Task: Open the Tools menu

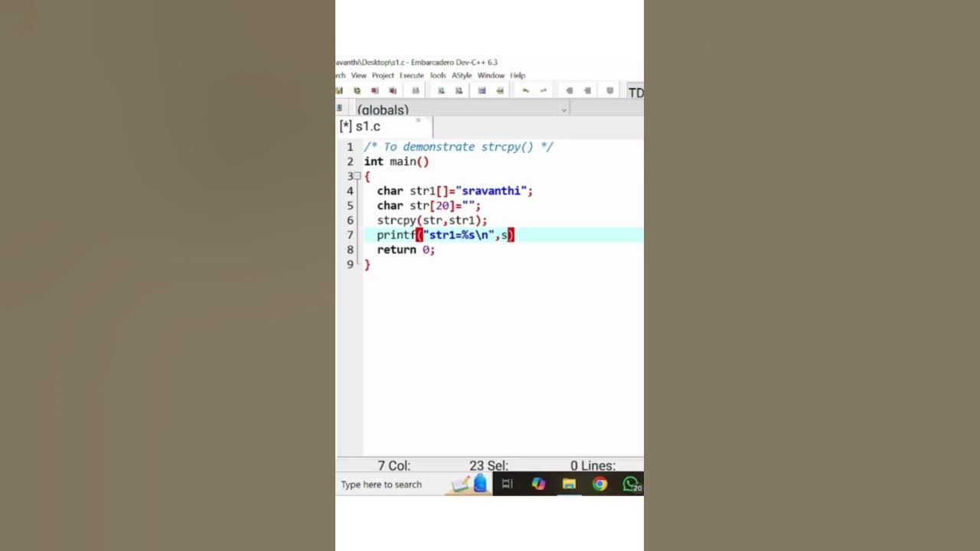Action: 438,76
